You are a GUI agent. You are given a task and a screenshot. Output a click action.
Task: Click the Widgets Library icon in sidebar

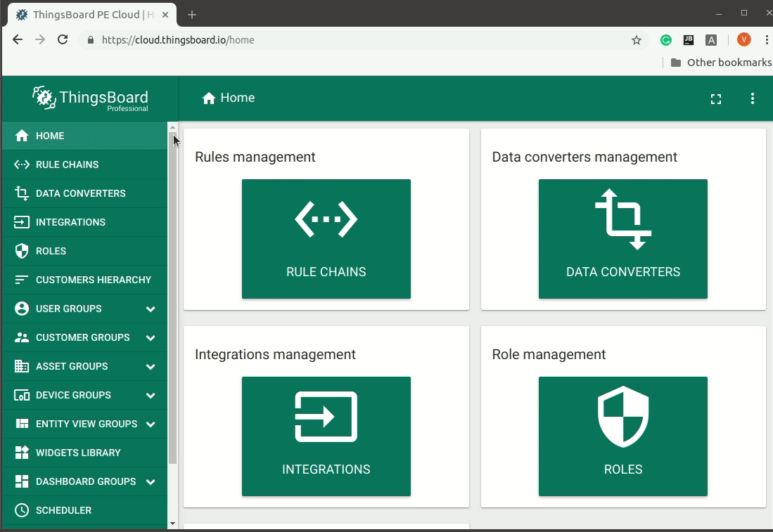pos(22,453)
